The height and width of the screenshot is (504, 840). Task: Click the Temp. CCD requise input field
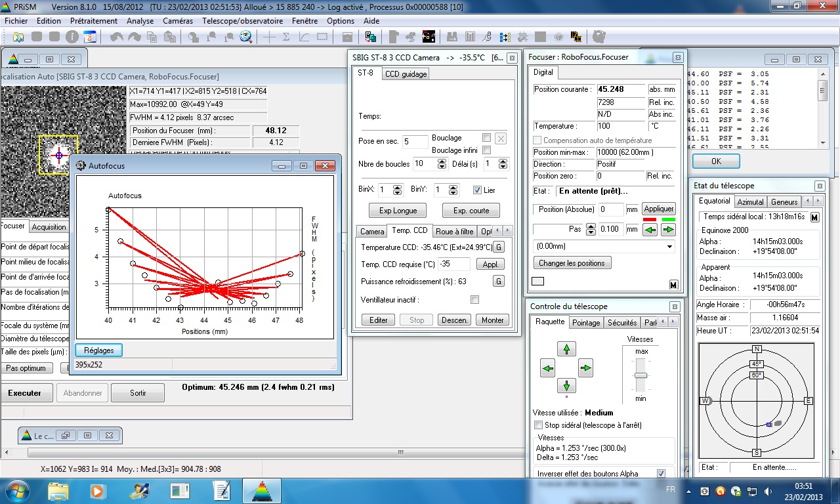455,264
